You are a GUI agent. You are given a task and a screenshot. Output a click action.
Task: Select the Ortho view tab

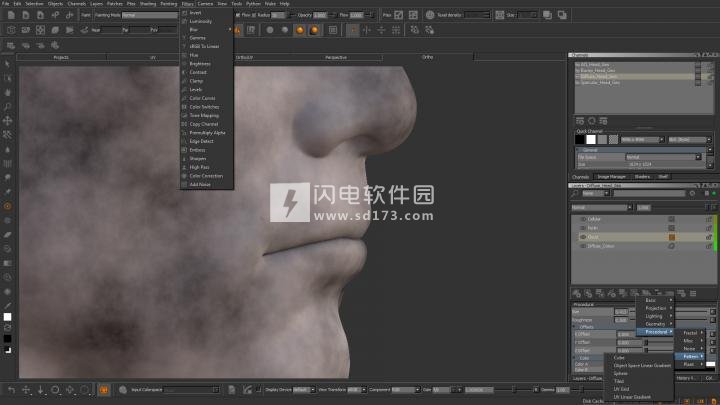click(428, 57)
